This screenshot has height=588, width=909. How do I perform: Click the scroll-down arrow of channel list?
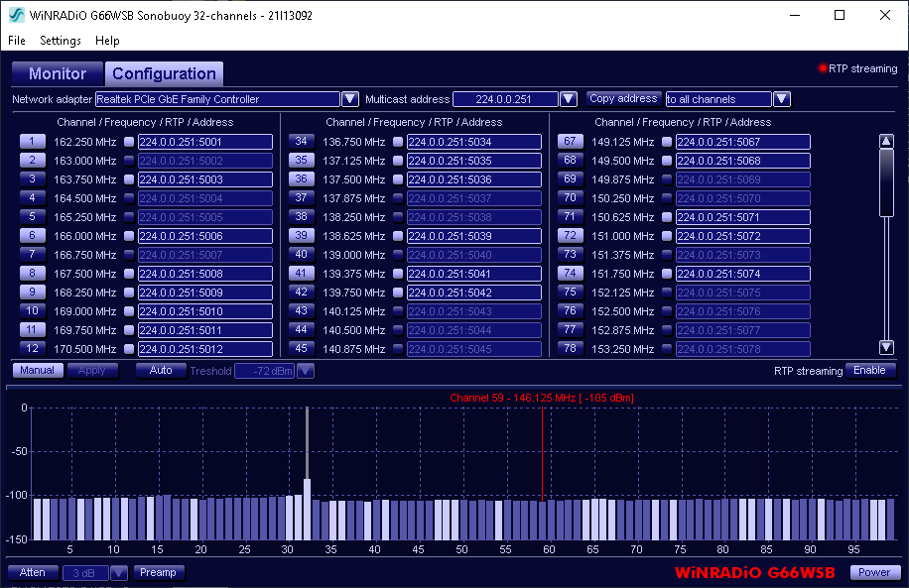pos(886,347)
